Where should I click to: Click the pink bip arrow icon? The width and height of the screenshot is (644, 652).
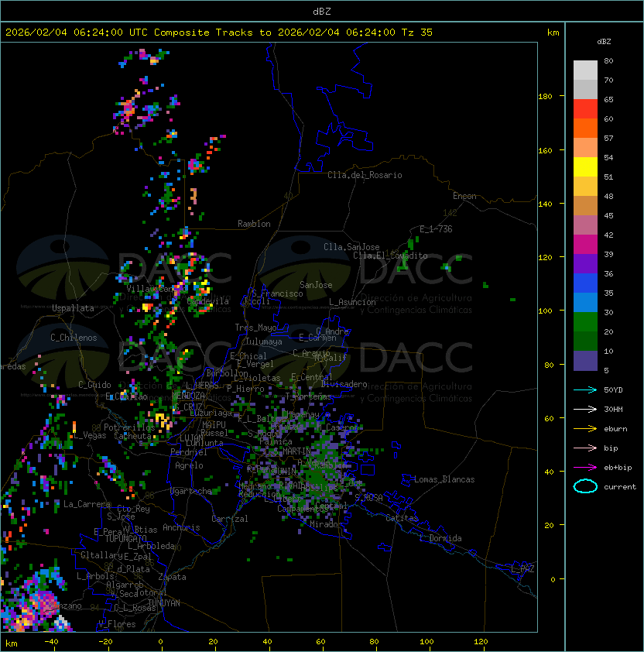(585, 448)
